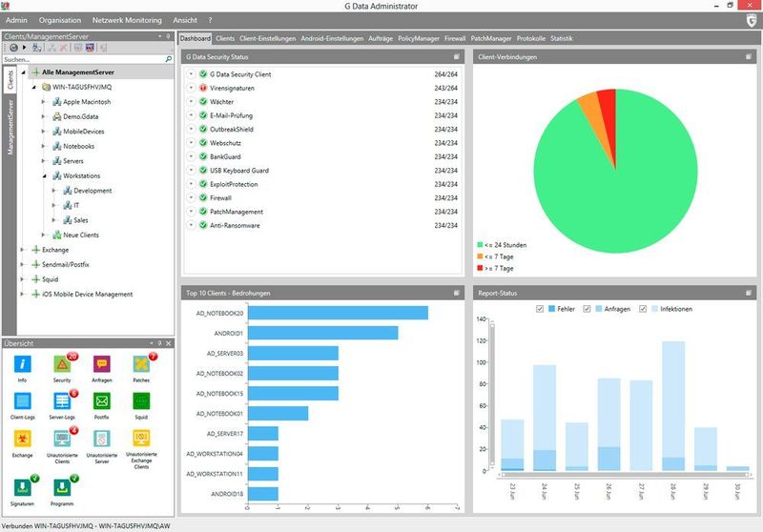This screenshot has width=763, height=532.
Task: Click maximize icon of Client-Verbindungen panel
Action: pos(749,57)
